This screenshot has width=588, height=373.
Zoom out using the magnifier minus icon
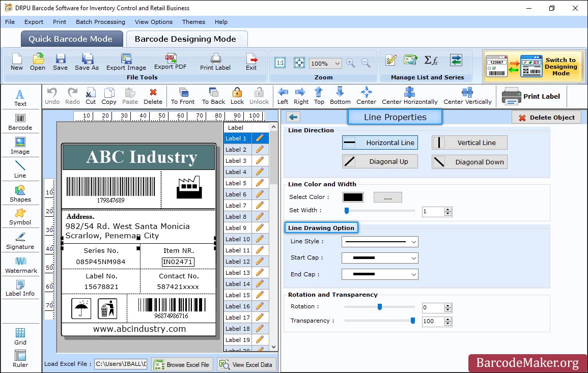pos(366,63)
